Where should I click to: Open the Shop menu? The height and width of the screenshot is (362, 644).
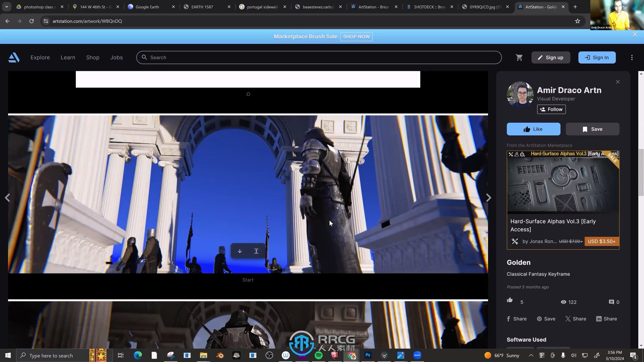(x=93, y=58)
